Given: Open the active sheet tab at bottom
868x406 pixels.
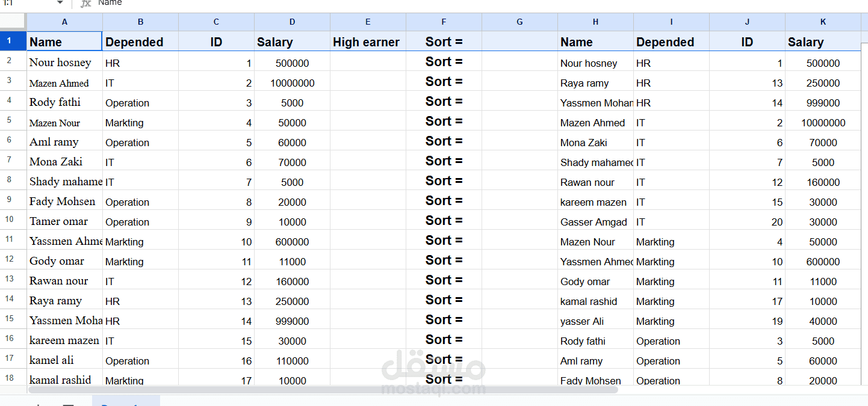Looking at the screenshot, I should (126, 401).
